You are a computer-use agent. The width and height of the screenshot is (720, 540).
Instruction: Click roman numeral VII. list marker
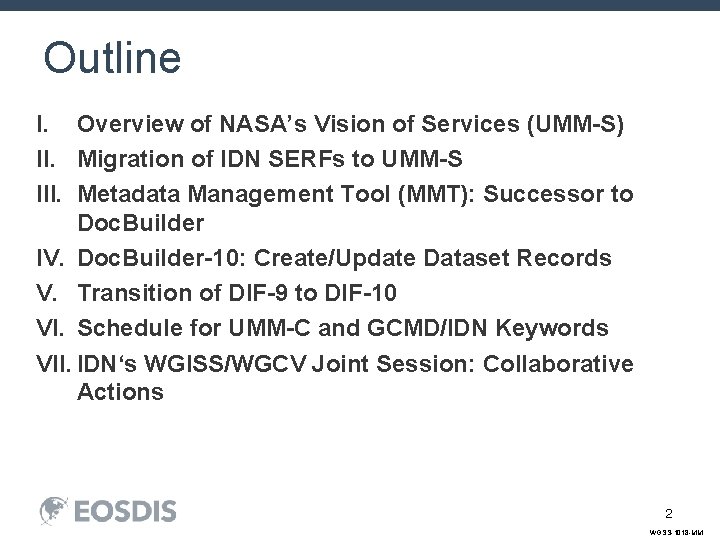(x=54, y=364)
